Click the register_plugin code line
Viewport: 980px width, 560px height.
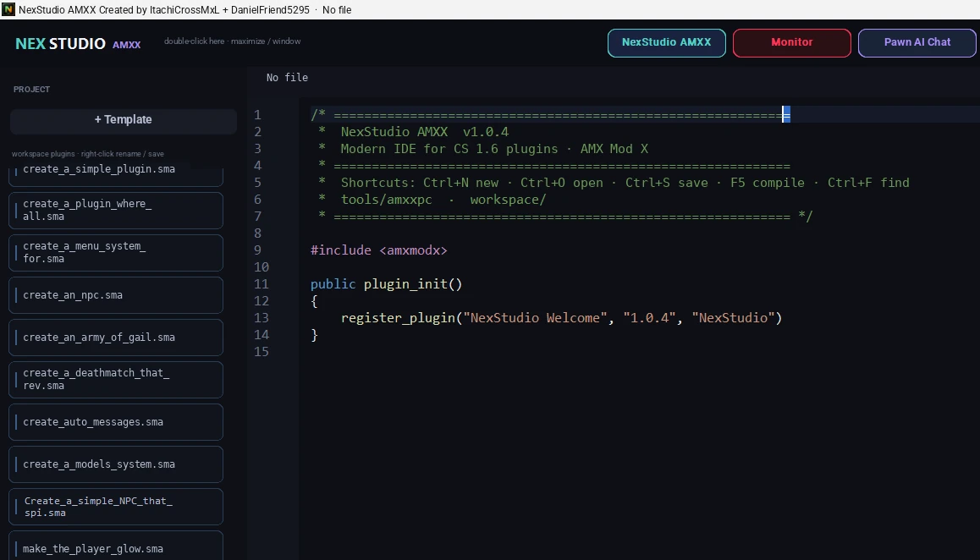pos(561,317)
